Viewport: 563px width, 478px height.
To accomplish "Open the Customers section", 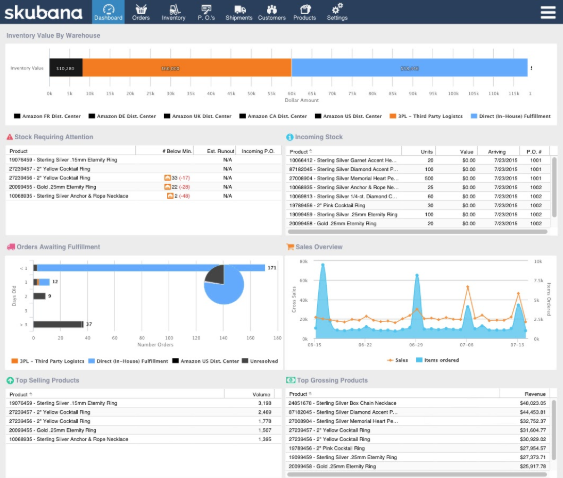I will [x=272, y=12].
